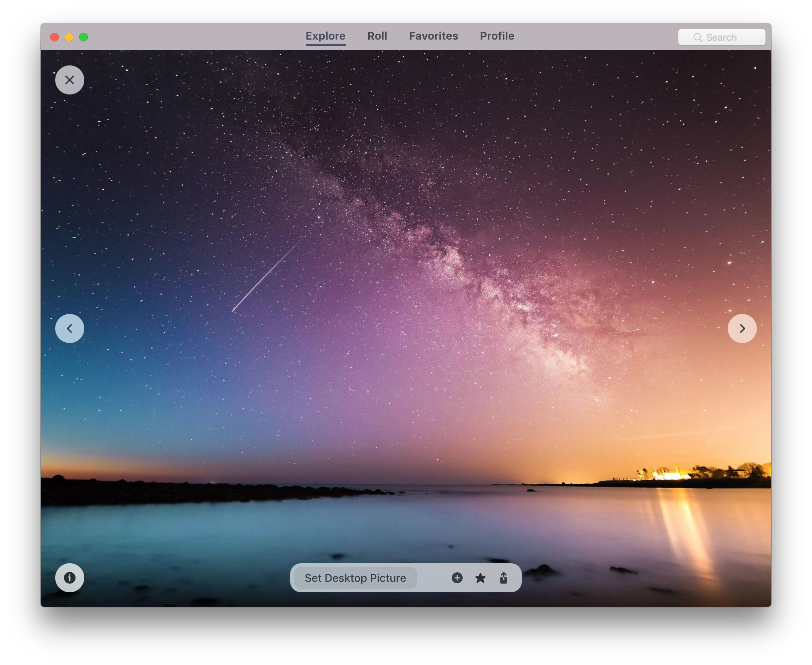This screenshot has width=812, height=665.
Task: Minimize the window with the yellow button
Action: 69,37
